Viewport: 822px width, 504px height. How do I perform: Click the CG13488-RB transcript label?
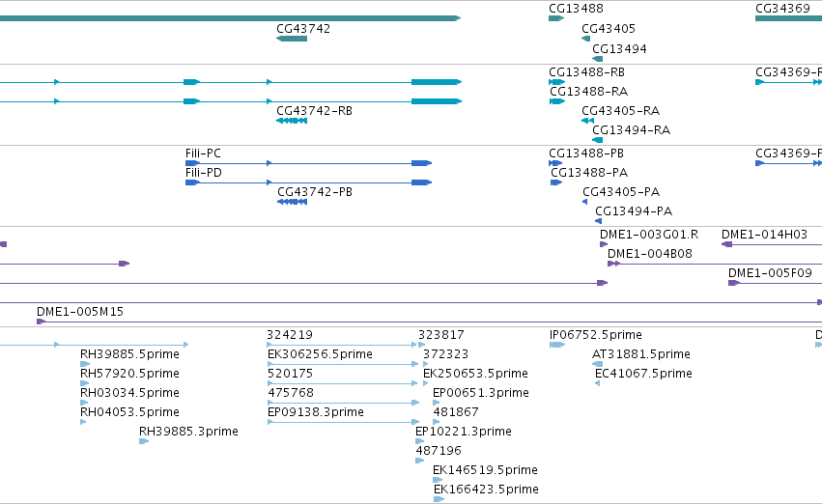point(586,72)
